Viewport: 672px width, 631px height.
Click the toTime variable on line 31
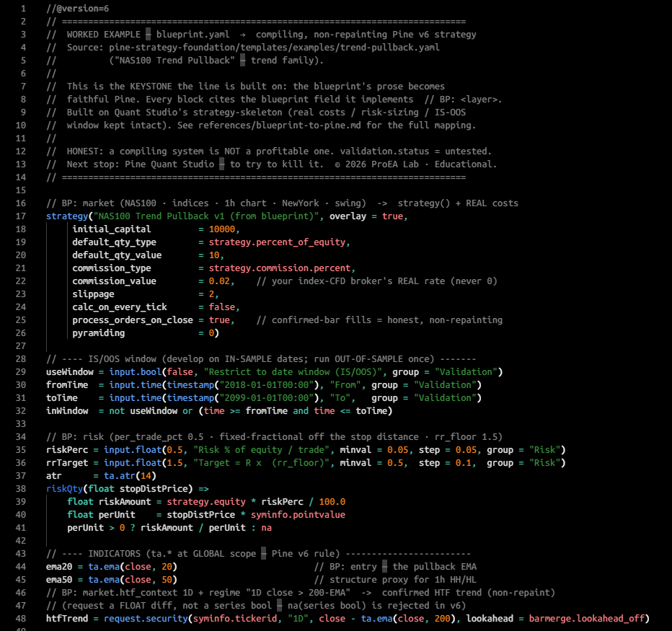click(x=62, y=398)
